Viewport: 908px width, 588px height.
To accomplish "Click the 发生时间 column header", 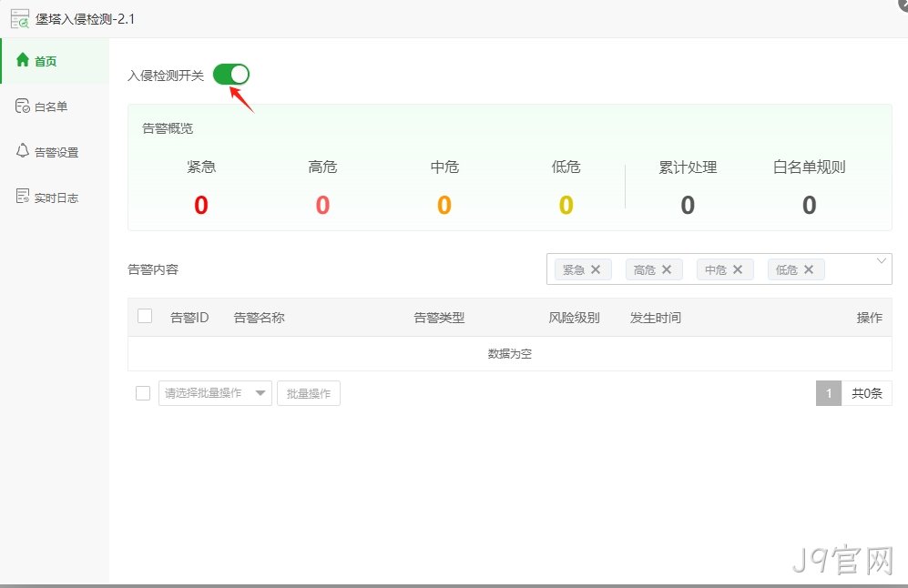I will click(656, 318).
